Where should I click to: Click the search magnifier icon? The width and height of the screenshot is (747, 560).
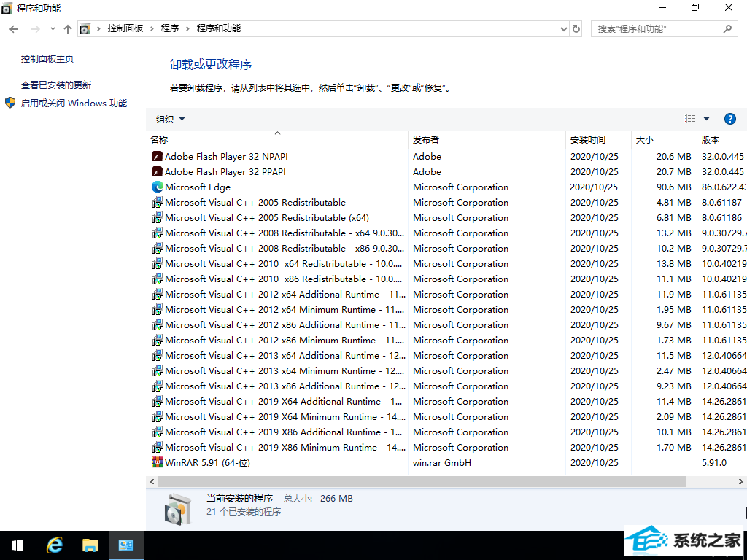coord(727,28)
